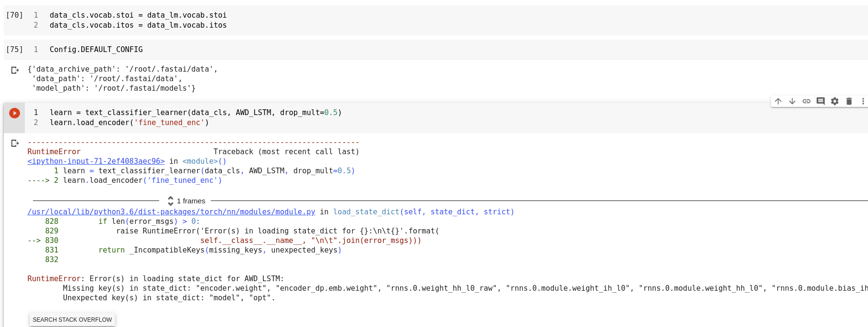Screen dimensions: 868x327
Task: Toggle the Config.DEFAULT_CONFIG output visibility icon
Action: pyautogui.click(x=15, y=70)
